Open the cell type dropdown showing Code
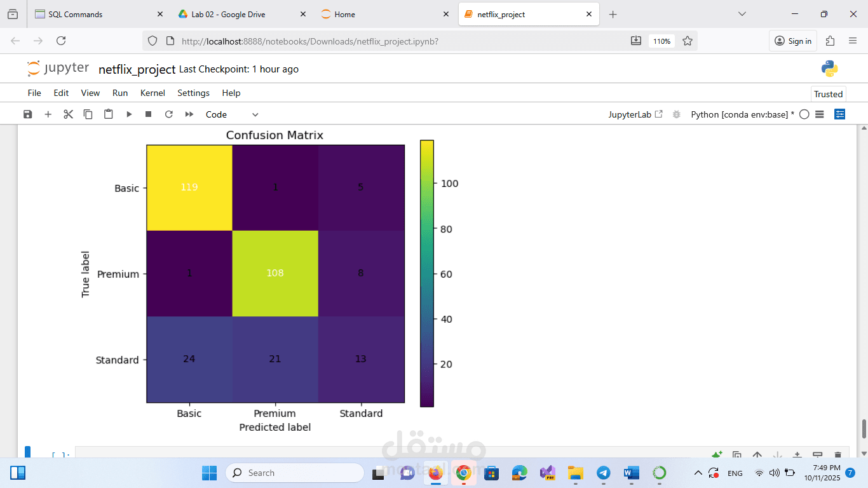 click(x=232, y=114)
